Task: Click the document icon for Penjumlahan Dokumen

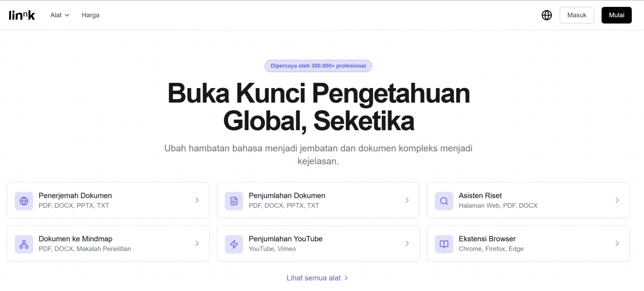Action: click(x=234, y=201)
